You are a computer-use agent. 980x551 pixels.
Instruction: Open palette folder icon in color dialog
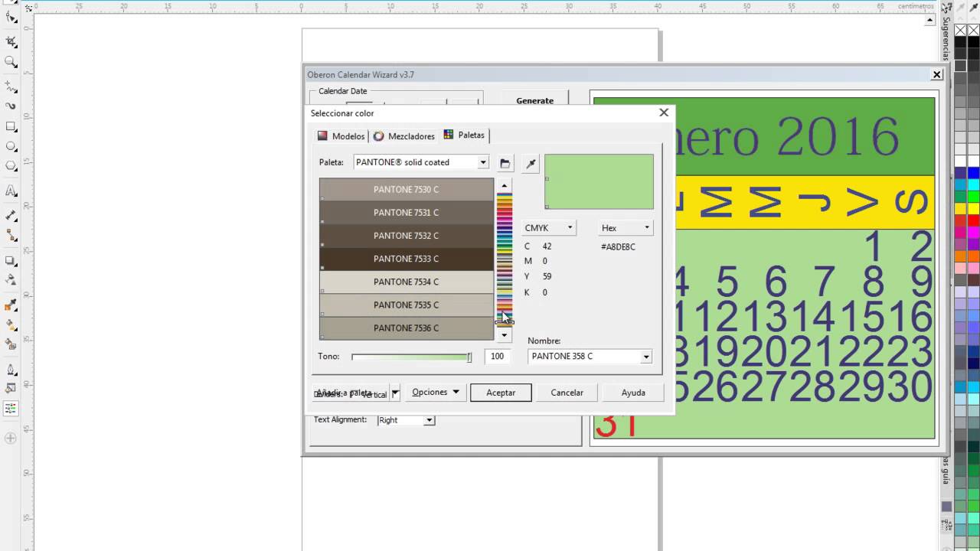click(x=505, y=163)
